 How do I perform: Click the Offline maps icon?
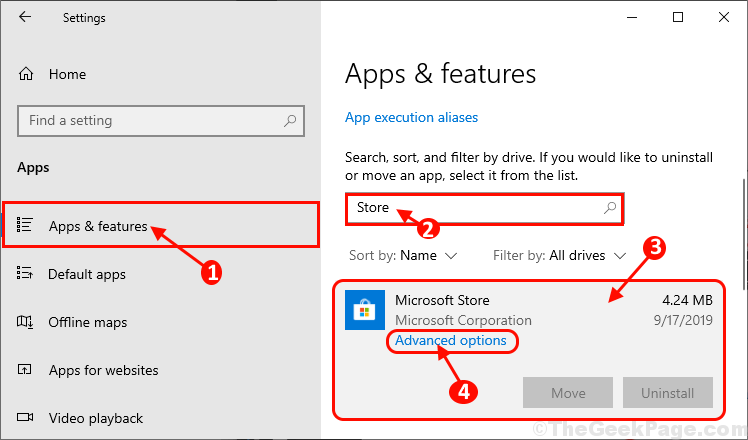25,322
